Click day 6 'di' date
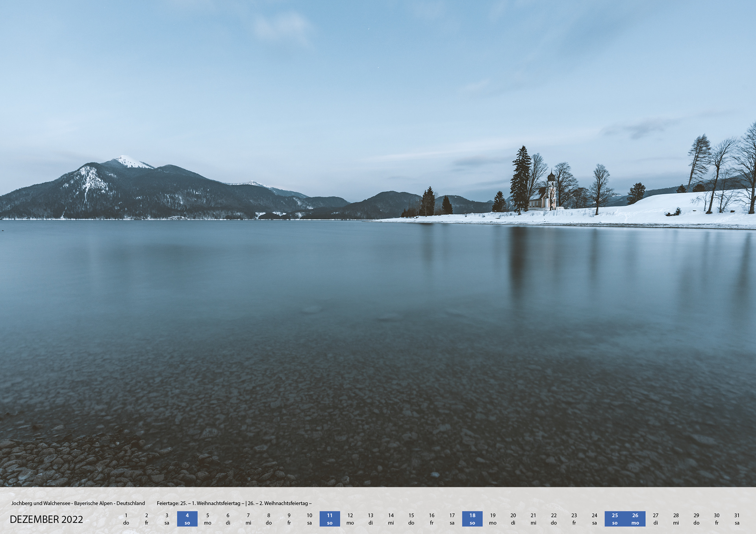Screen dimensions: 756x534 [228, 519]
